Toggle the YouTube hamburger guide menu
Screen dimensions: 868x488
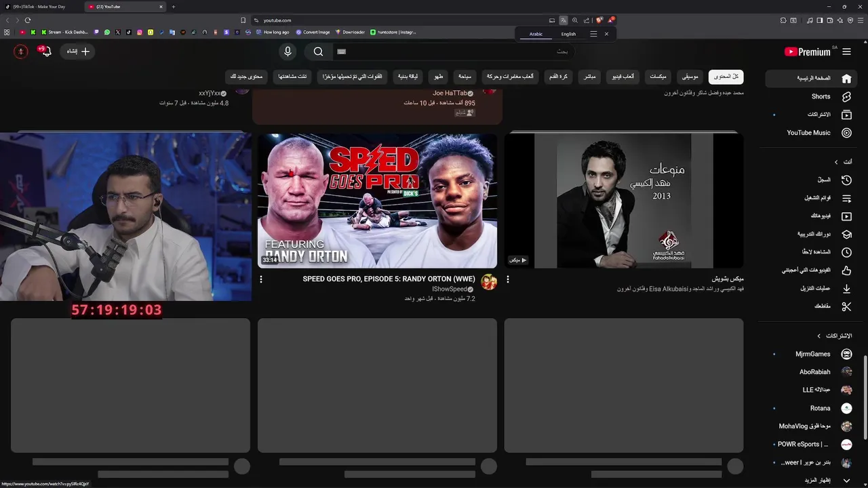(846, 52)
